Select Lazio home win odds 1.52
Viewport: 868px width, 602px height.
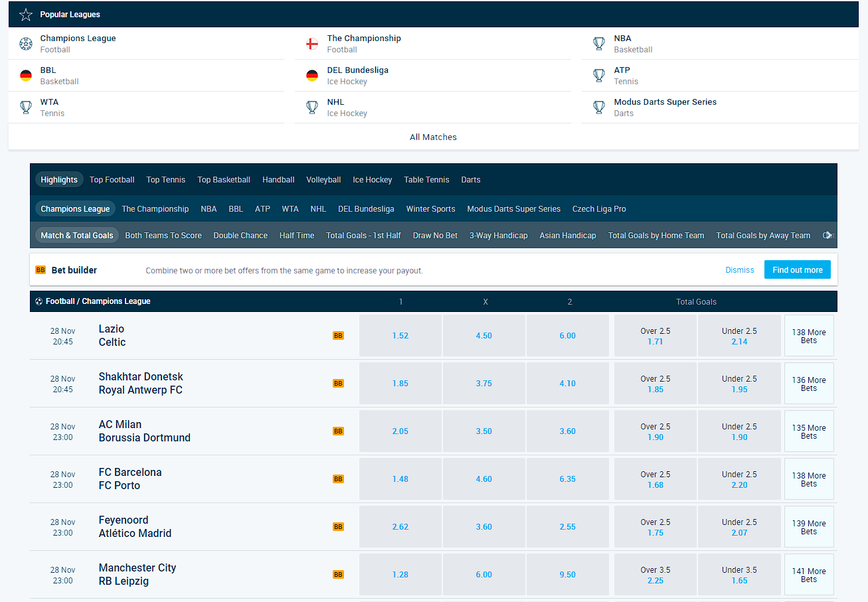pyautogui.click(x=400, y=336)
